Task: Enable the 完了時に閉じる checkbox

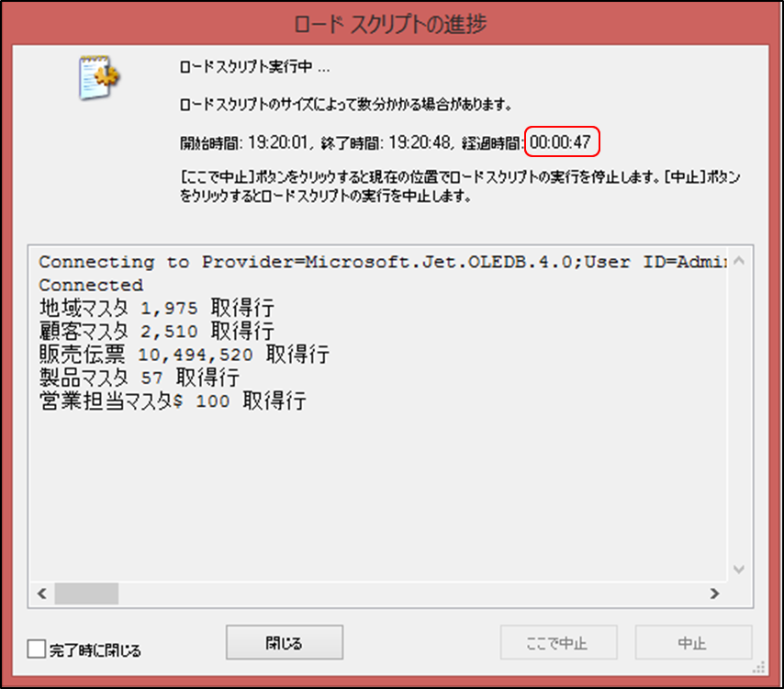Action: [x=37, y=649]
